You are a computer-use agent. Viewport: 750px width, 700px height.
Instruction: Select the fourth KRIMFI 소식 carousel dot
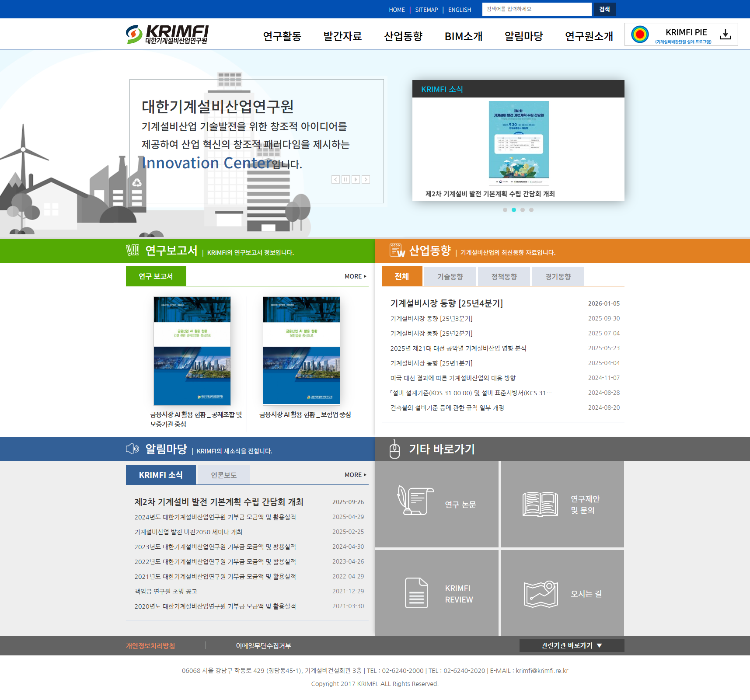531,210
